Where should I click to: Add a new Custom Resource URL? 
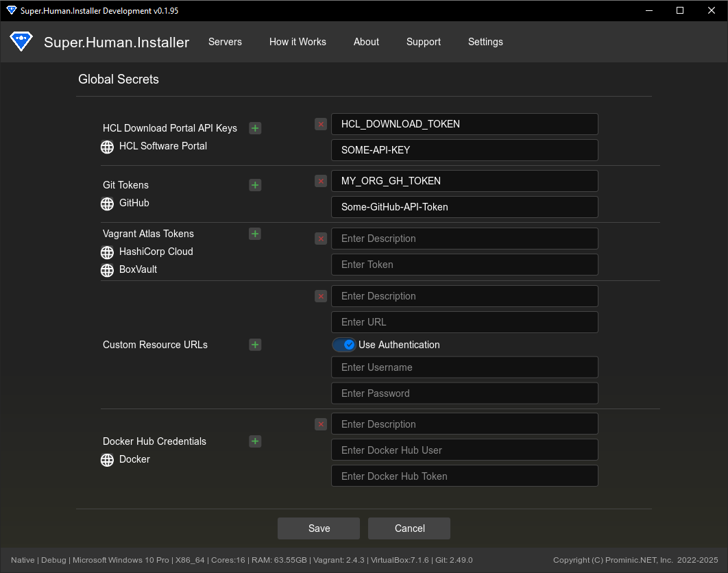255,345
